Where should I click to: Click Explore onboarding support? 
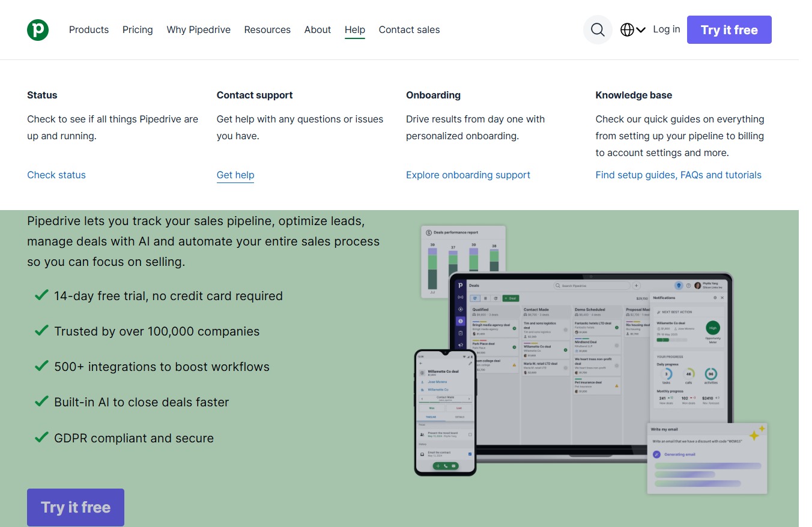468,175
